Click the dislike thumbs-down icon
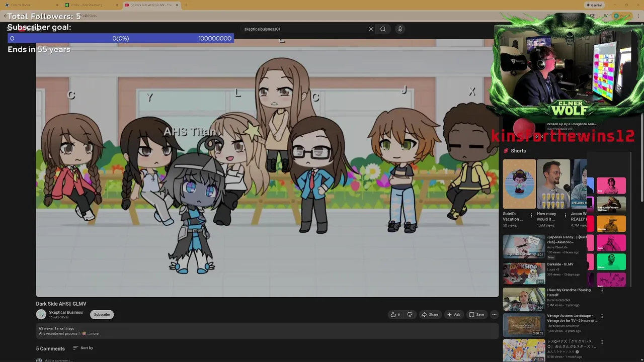This screenshot has height=362, width=644. [x=410, y=315]
